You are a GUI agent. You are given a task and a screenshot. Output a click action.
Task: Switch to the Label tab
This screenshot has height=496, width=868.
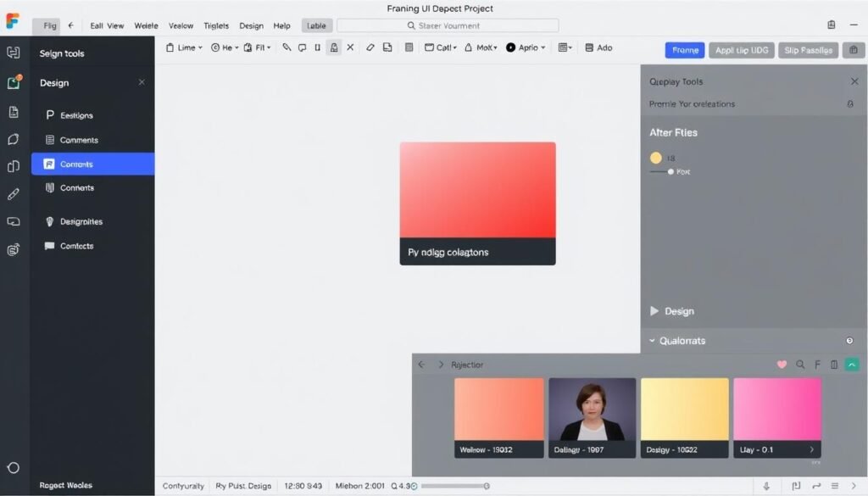click(x=316, y=25)
